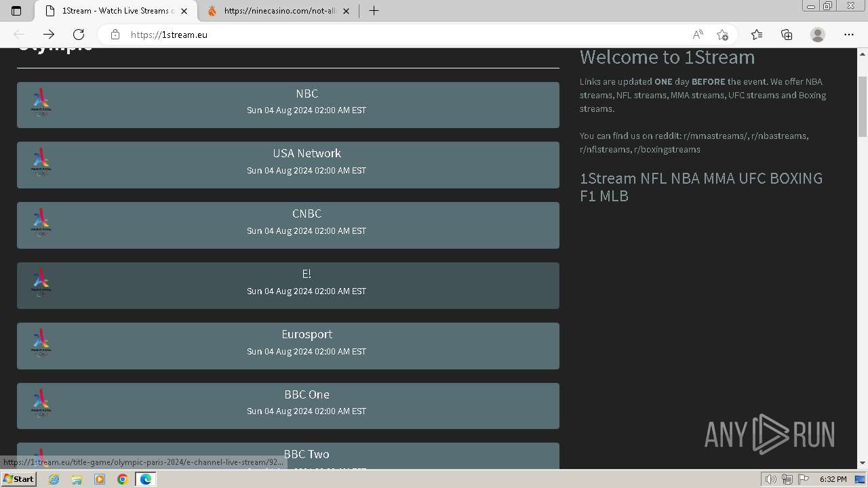The height and width of the screenshot is (488, 868).
Task: Open the CNBC Olympic stream
Action: 288,225
